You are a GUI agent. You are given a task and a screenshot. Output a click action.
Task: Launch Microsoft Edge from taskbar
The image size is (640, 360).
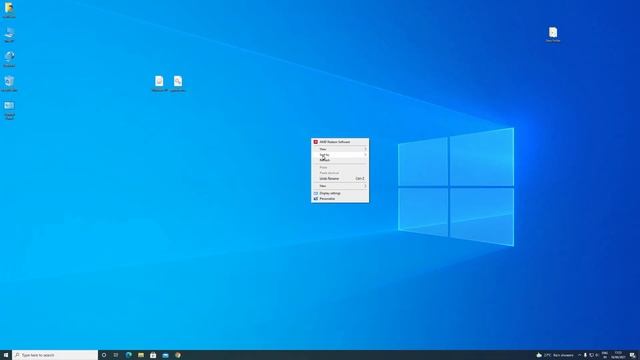[129, 355]
